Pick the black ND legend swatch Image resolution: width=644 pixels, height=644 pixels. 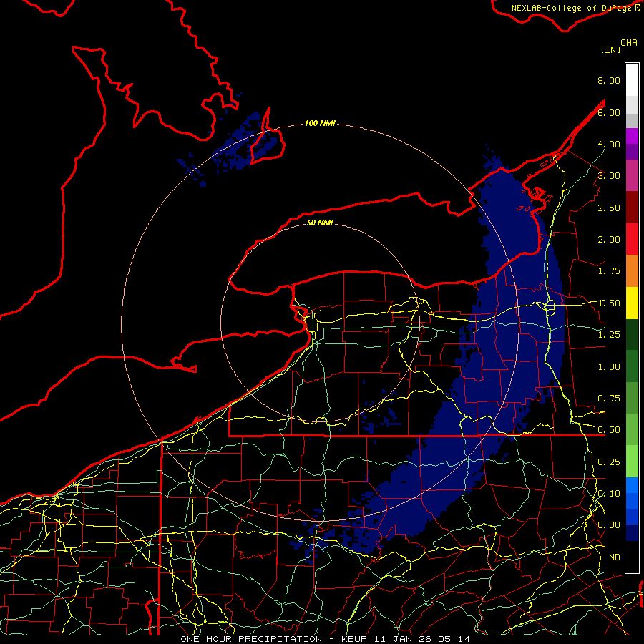pos(632,557)
